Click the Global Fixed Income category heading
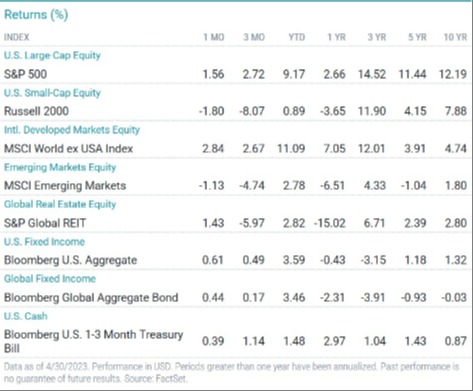Viewport: 473px width, 391px height. pos(50,279)
